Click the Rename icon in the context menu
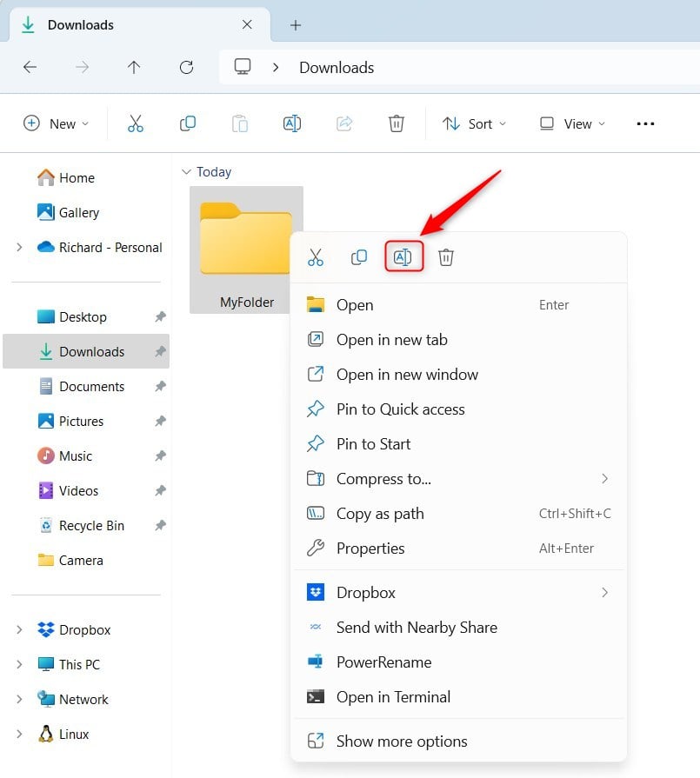The height and width of the screenshot is (778, 700). [x=403, y=256]
